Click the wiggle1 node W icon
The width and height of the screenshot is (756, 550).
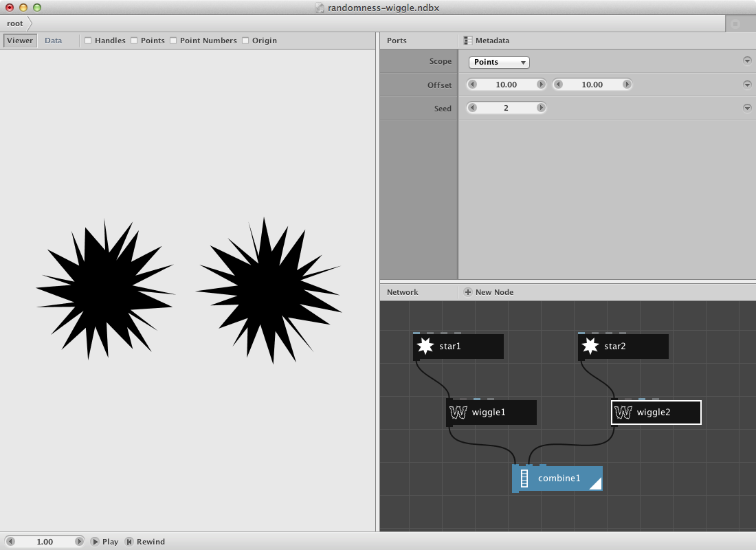458,412
